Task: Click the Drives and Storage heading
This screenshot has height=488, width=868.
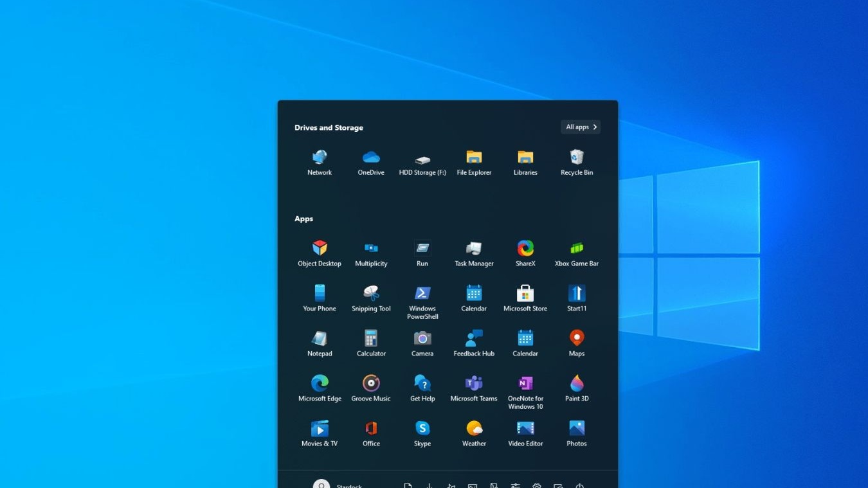Action: (x=329, y=127)
